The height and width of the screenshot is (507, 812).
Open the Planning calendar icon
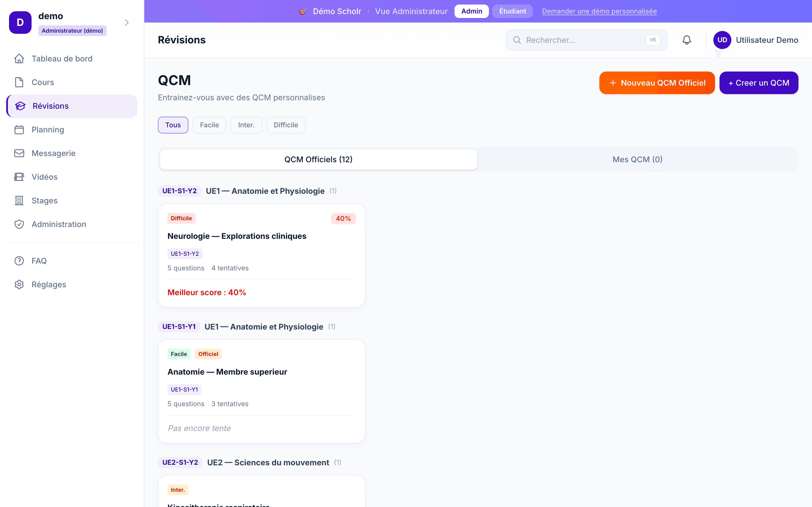19,130
